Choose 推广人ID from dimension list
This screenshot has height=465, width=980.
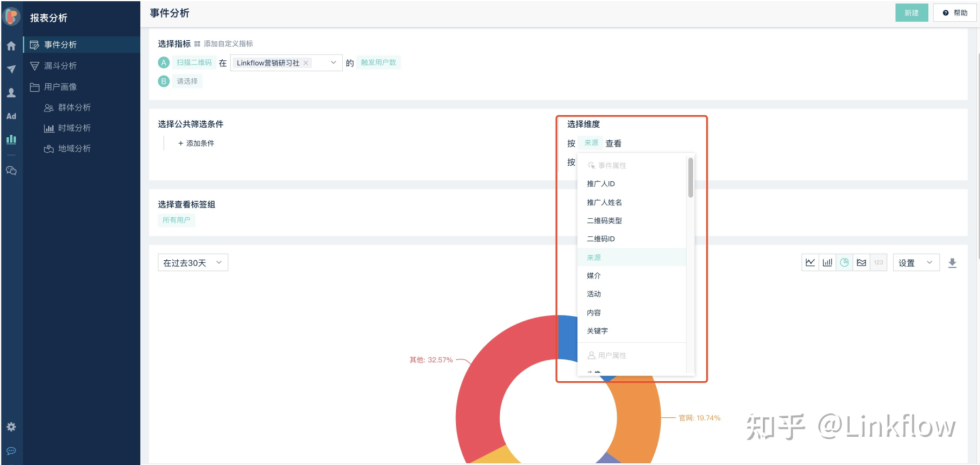[632, 184]
